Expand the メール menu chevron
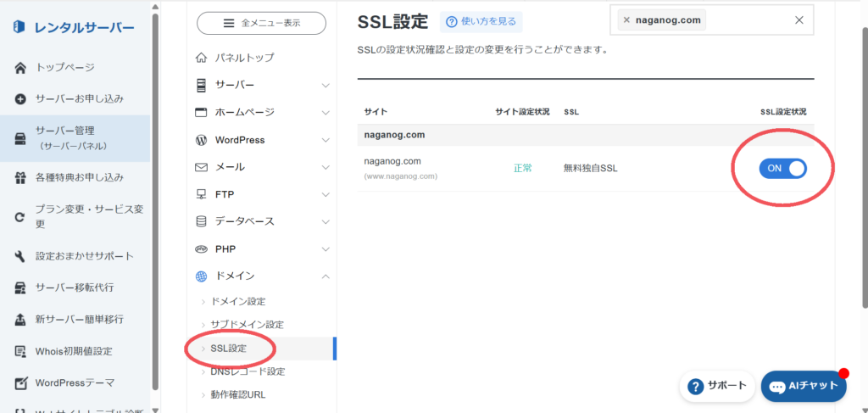Screen dimensions: 868x413 pyautogui.click(x=325, y=166)
